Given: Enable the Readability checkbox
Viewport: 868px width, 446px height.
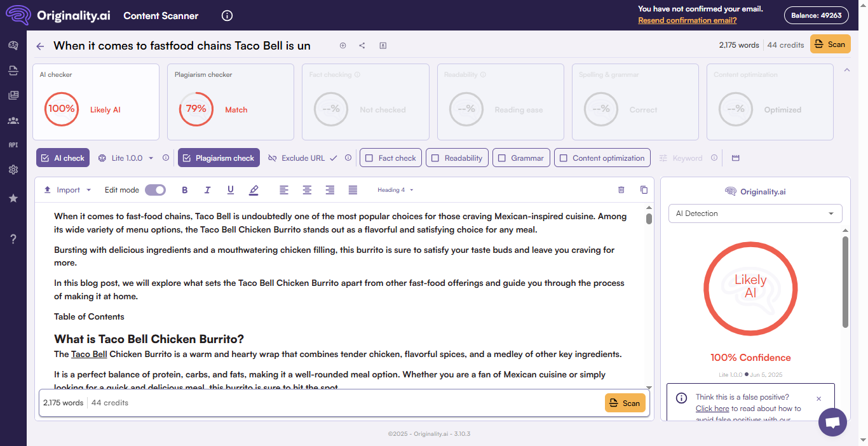Looking at the screenshot, I should point(457,158).
